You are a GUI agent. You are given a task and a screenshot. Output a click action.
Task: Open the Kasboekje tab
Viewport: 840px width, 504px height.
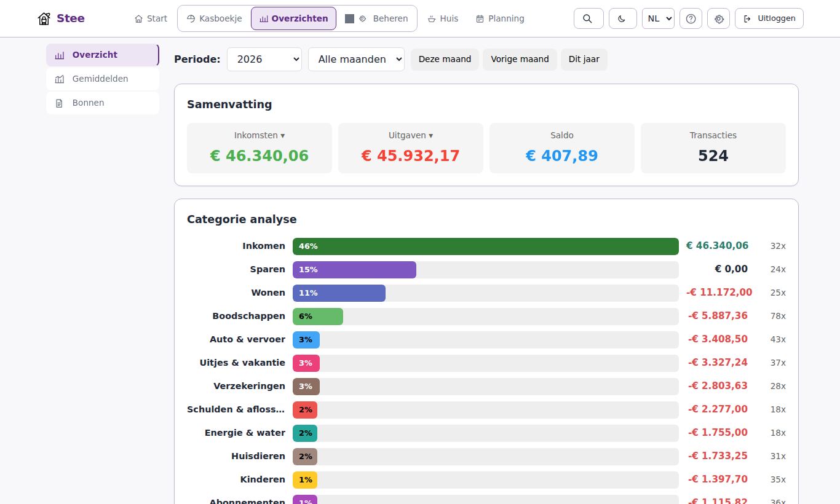214,18
